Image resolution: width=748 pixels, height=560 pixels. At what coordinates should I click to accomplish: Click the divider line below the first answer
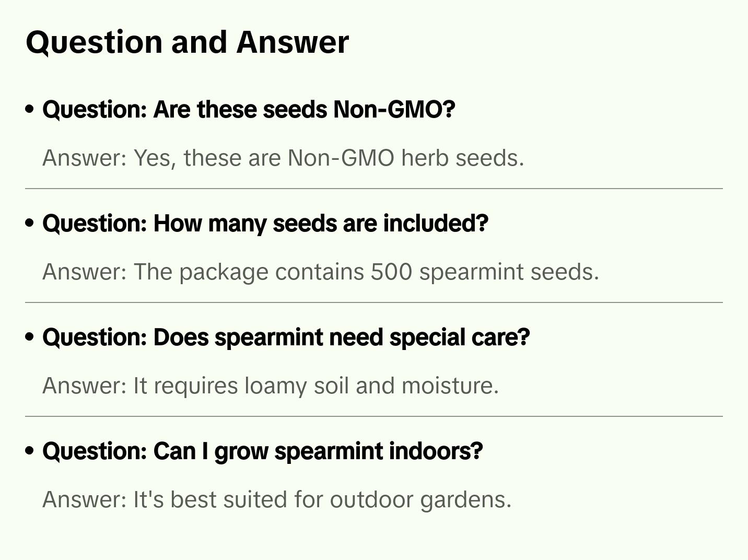click(374, 189)
